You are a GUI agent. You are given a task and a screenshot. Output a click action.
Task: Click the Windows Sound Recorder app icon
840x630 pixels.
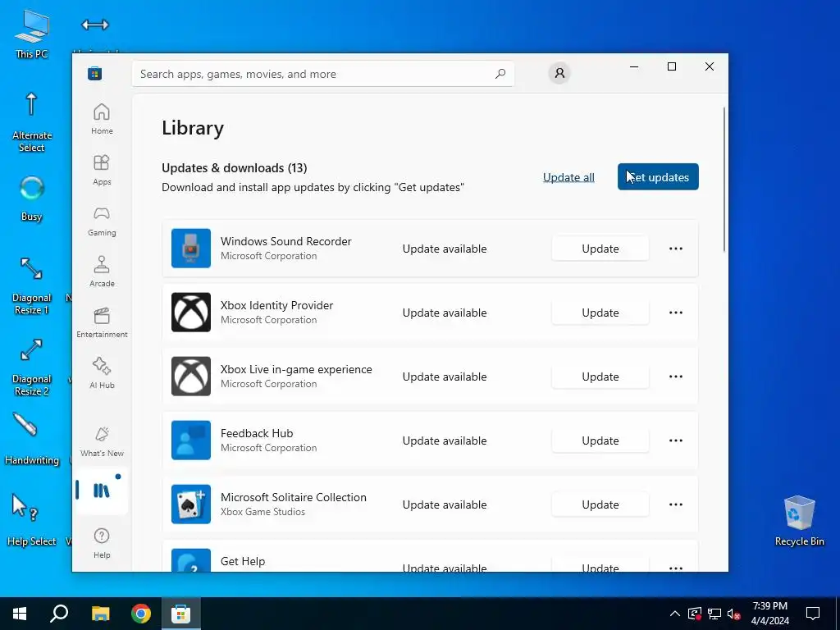click(190, 248)
